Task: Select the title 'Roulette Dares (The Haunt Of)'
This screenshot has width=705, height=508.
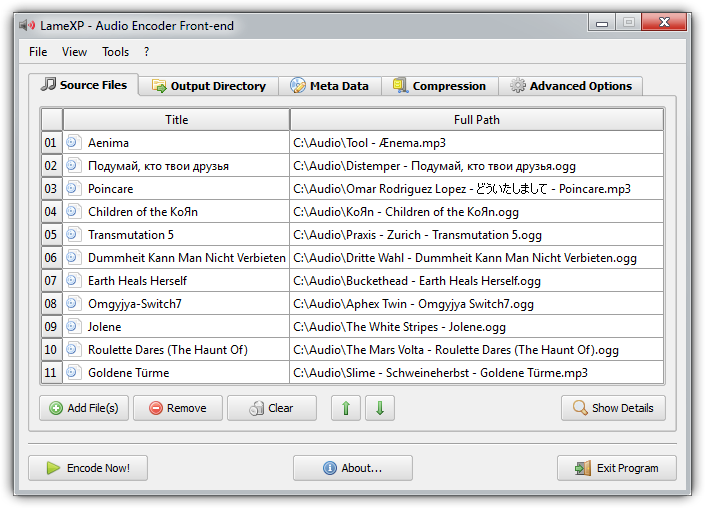Action: 168,350
